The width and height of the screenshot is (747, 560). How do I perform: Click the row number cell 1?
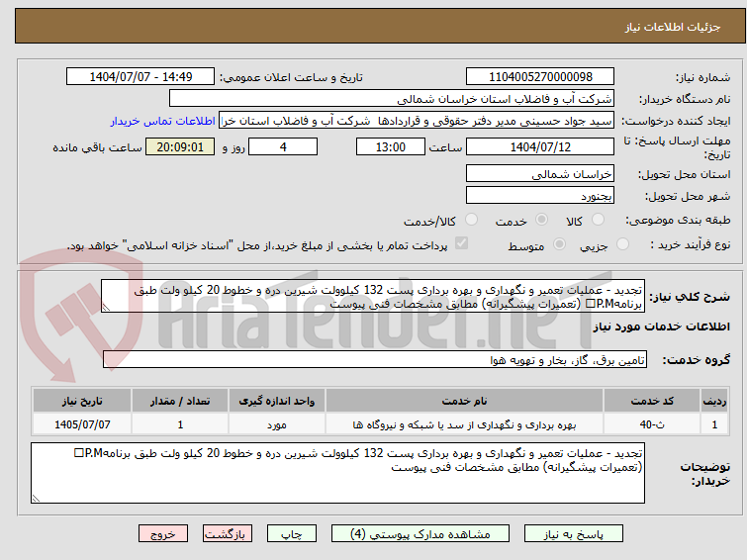[x=714, y=424]
